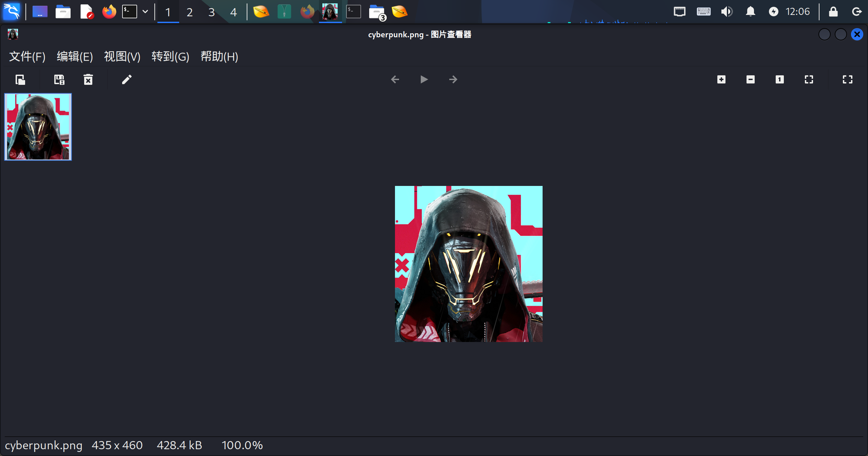868x456 pixels.
Task: Go to next image arrow
Action: tap(453, 80)
